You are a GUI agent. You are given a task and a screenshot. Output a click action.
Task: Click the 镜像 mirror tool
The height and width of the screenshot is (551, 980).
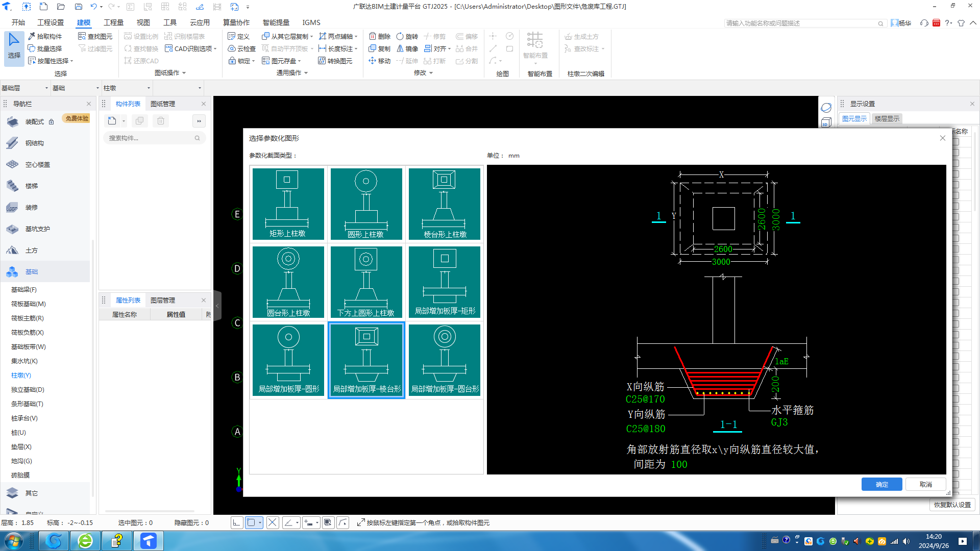pos(407,48)
